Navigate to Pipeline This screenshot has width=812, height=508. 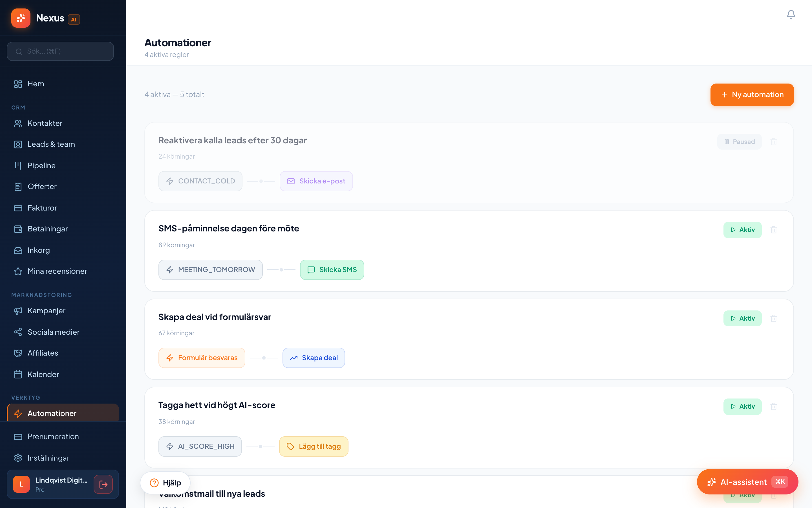pos(63,166)
